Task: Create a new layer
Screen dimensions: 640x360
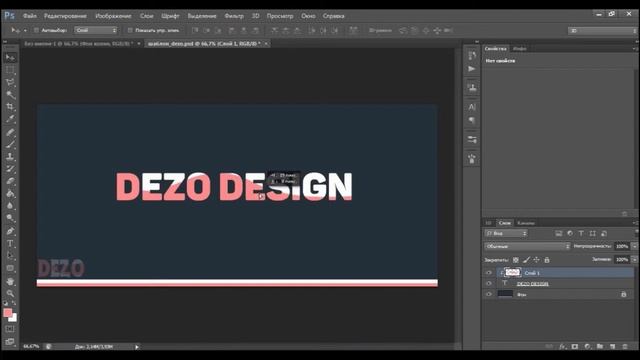Action: [612, 347]
